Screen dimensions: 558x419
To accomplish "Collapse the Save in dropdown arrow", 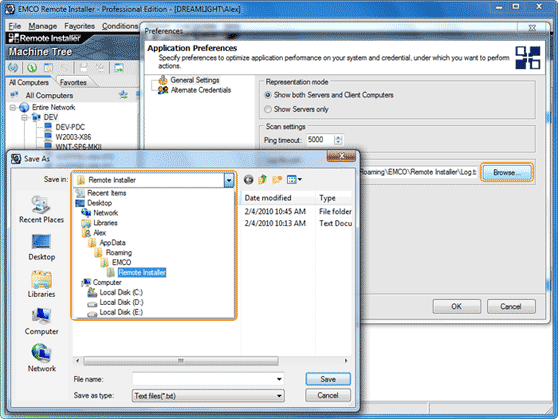I will (229, 180).
